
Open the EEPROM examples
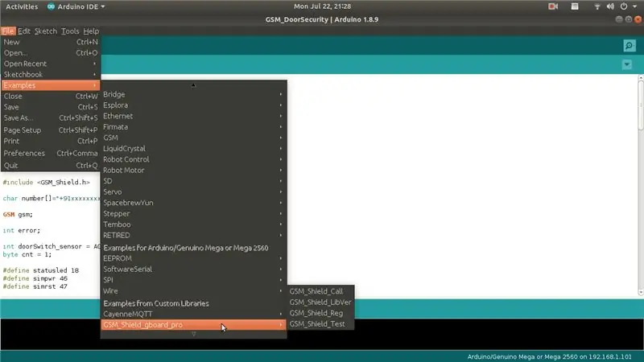[x=193, y=258]
